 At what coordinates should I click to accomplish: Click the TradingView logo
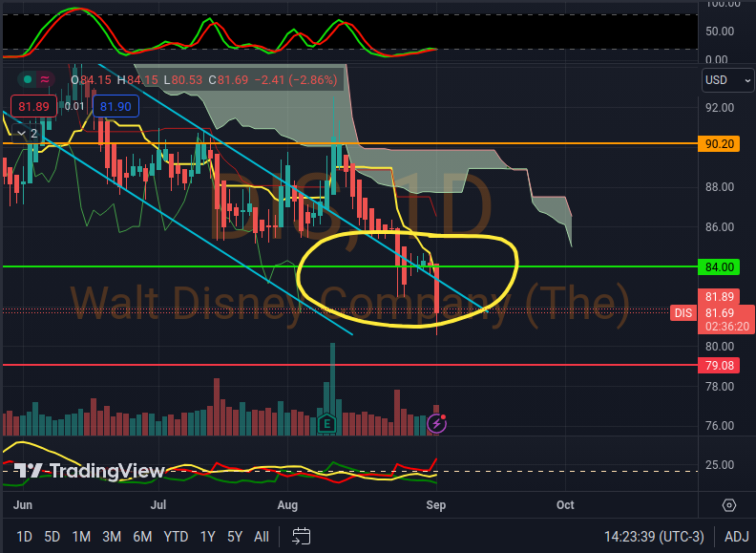[90, 471]
